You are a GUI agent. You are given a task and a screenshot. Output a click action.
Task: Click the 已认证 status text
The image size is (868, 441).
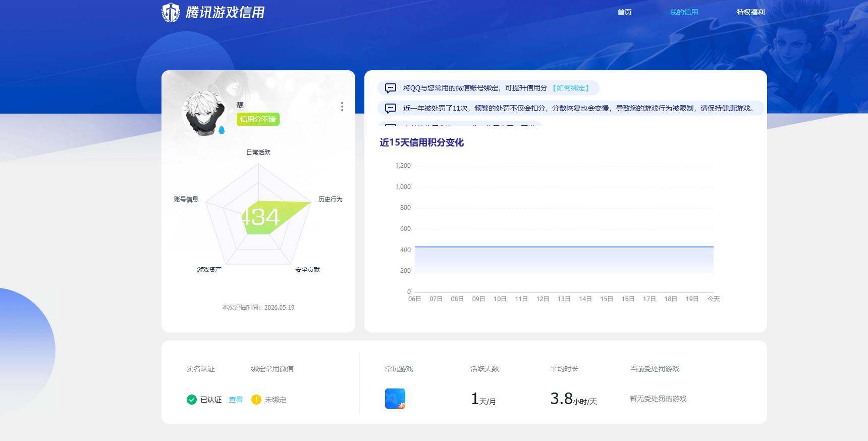point(211,400)
